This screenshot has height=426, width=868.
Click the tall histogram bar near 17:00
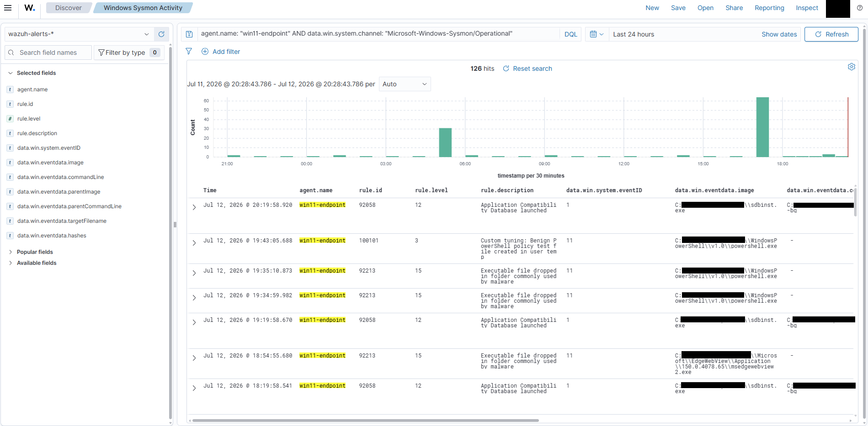[762, 127]
